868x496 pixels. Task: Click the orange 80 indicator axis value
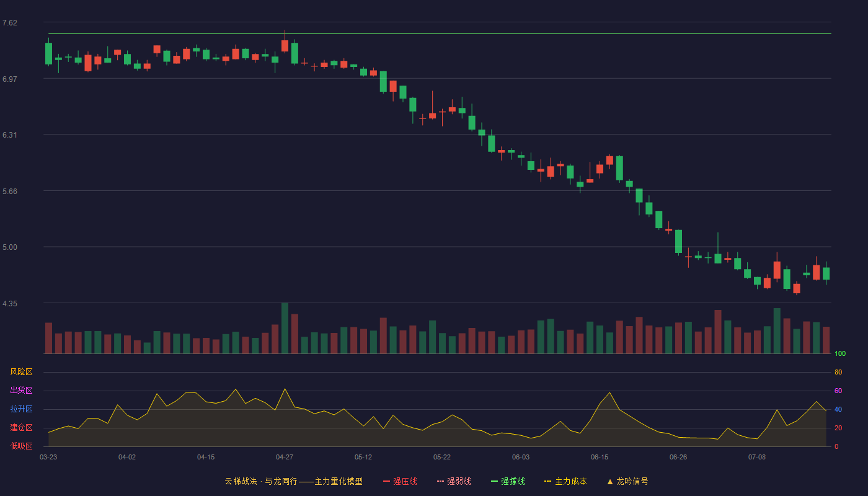(x=838, y=373)
